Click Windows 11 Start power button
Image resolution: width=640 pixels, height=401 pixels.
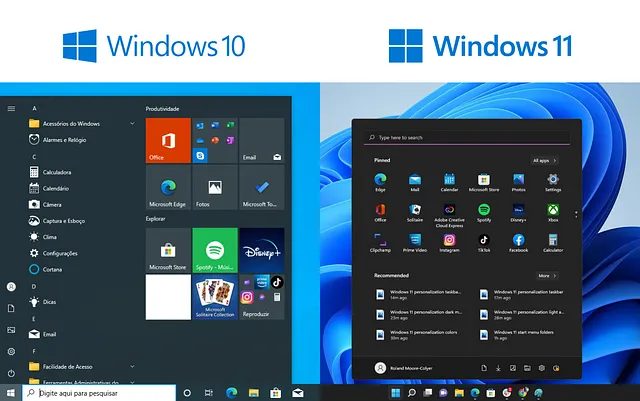tap(556, 368)
